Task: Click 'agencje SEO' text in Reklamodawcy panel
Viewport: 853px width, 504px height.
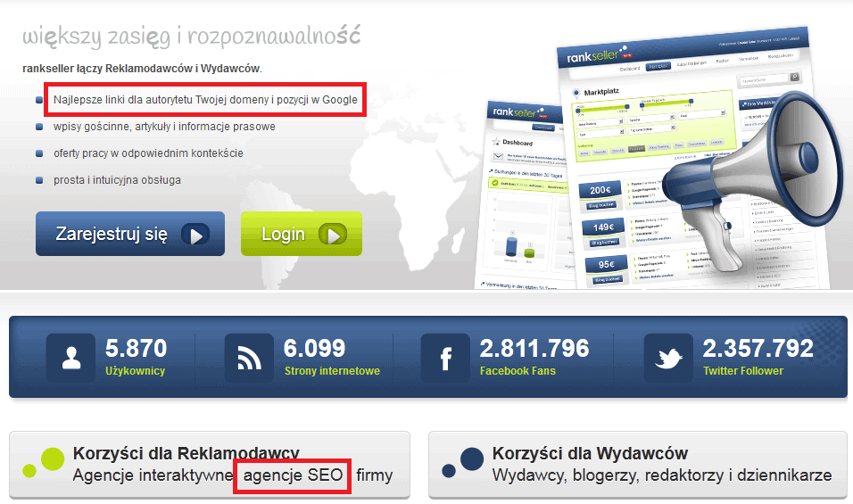Action: 293,475
